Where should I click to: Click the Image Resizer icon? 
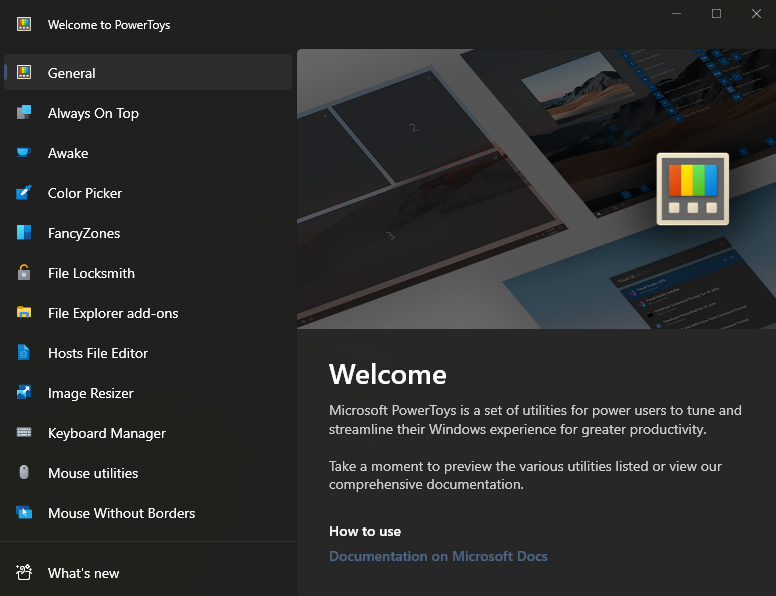[x=24, y=393]
